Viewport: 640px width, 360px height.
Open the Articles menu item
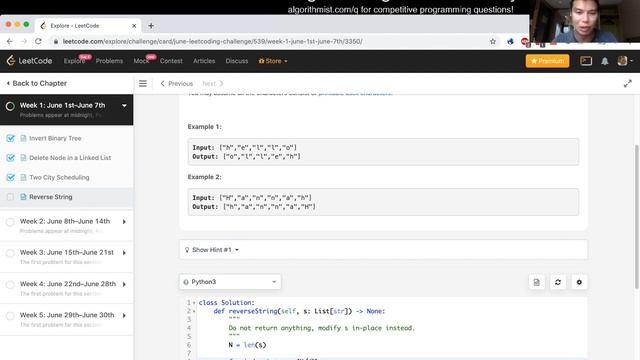click(x=204, y=61)
